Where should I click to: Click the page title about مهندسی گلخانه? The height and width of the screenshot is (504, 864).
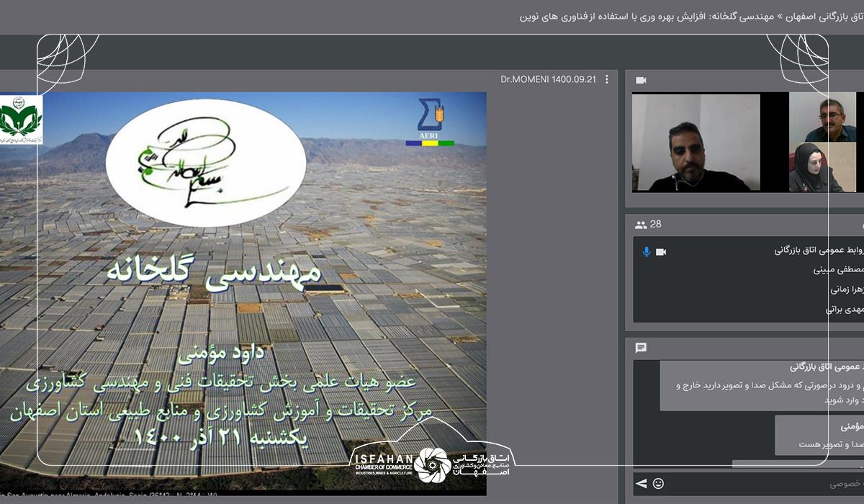(691, 17)
